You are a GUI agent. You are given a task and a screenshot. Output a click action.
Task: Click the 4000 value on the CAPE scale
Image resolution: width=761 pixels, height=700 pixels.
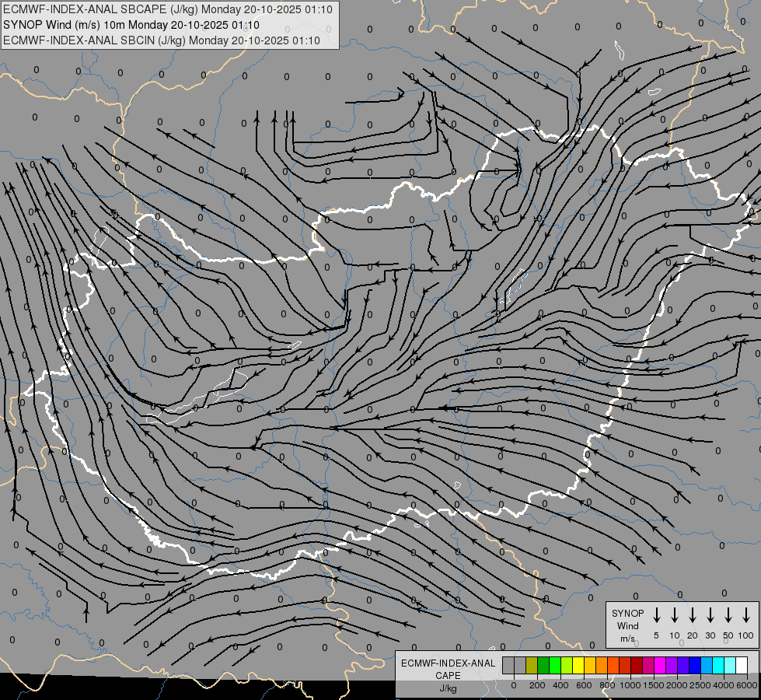(x=724, y=685)
